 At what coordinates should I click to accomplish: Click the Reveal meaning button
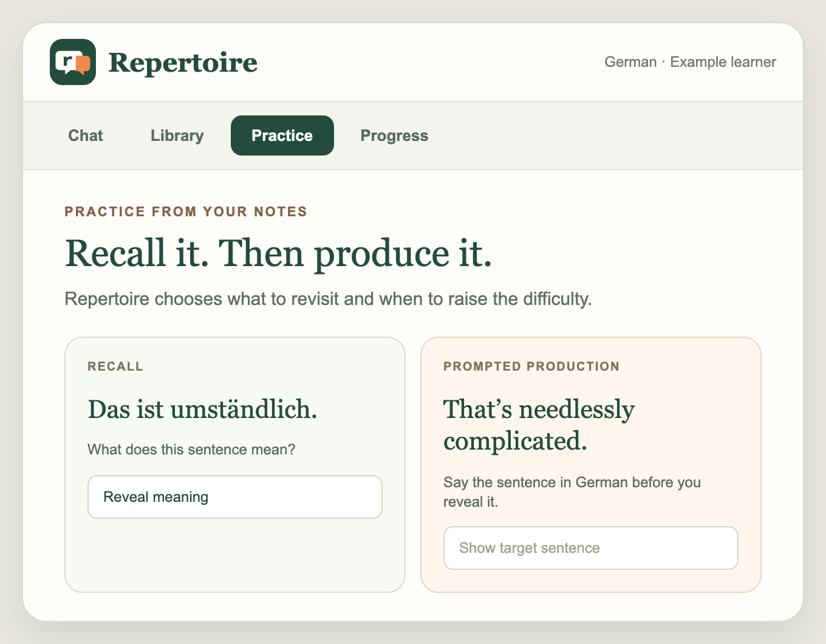click(x=235, y=497)
